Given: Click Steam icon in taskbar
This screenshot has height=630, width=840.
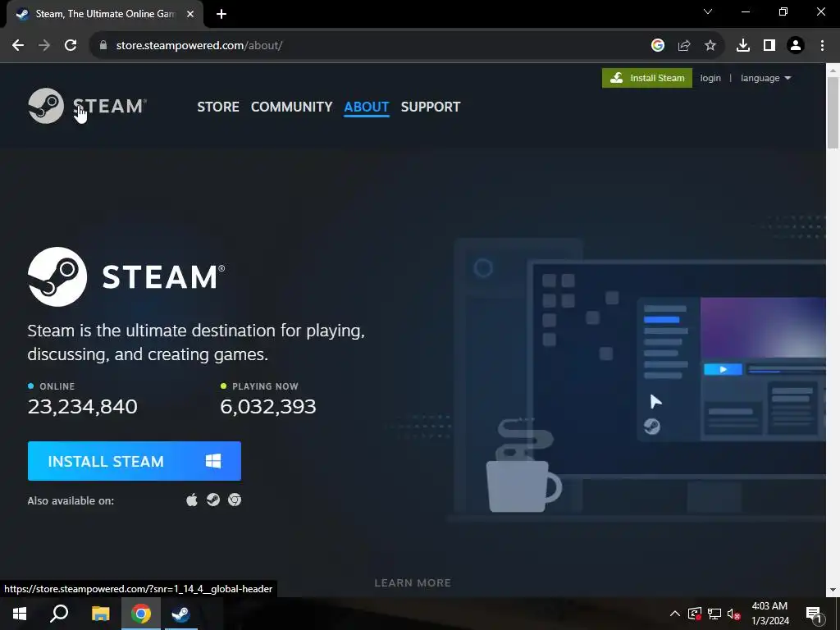Looking at the screenshot, I should click(180, 614).
